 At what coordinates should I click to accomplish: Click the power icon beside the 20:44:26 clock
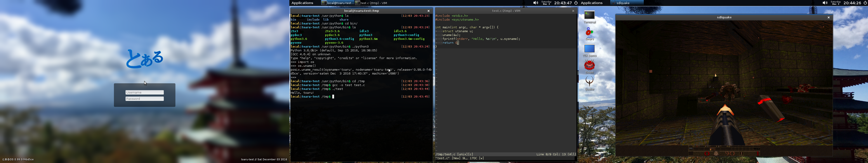click(865, 3)
